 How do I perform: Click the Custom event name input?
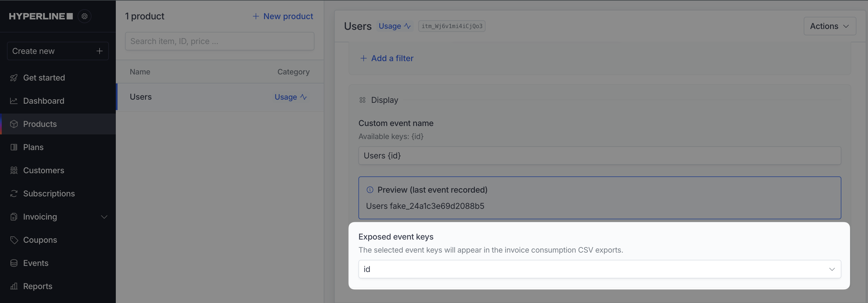click(x=599, y=155)
